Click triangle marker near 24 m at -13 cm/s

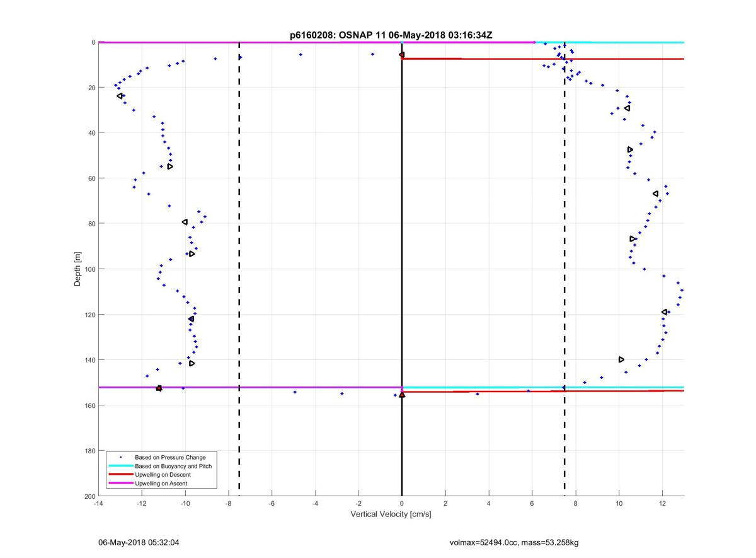(120, 96)
